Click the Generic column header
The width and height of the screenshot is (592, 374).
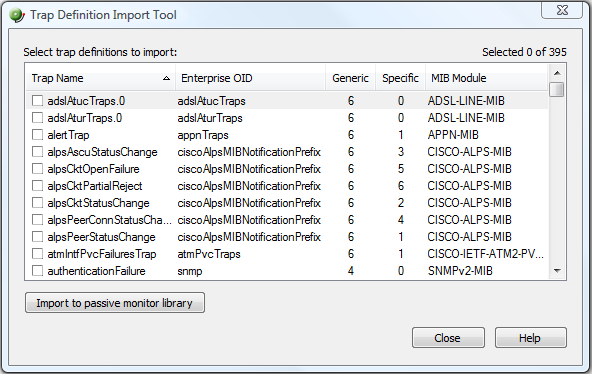click(x=350, y=78)
